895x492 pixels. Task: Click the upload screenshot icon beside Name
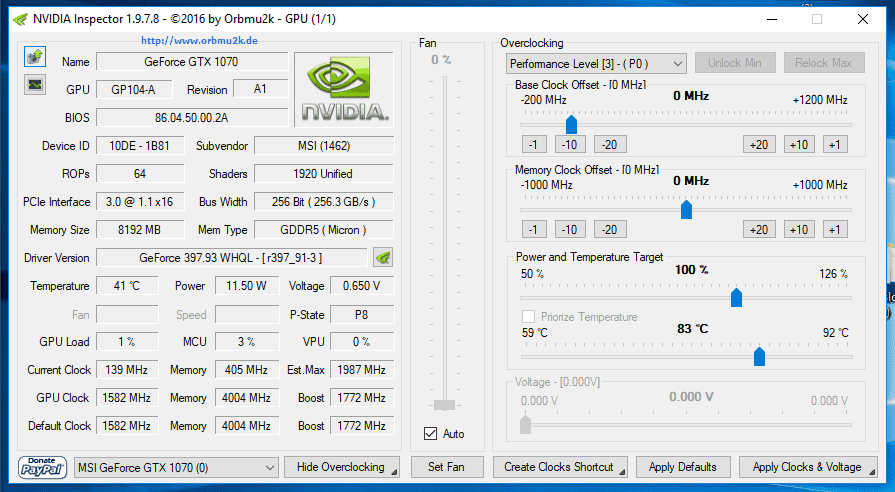[x=35, y=57]
